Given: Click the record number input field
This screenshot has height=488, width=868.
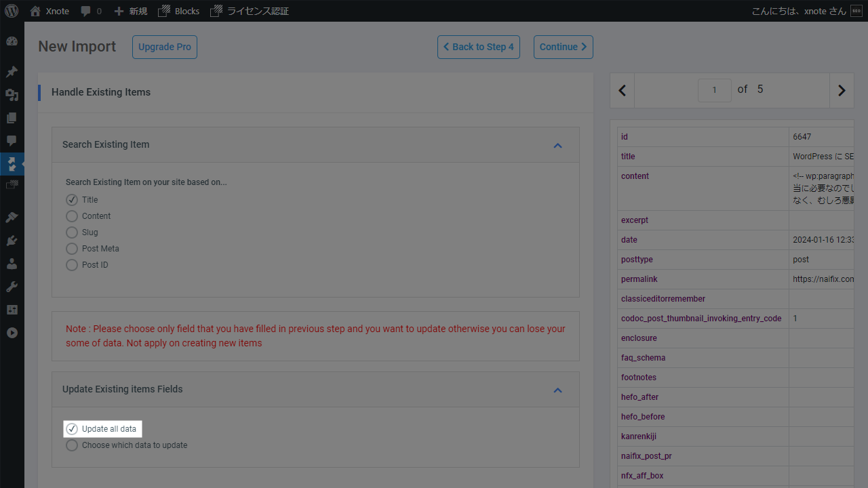Looking at the screenshot, I should 715,90.
